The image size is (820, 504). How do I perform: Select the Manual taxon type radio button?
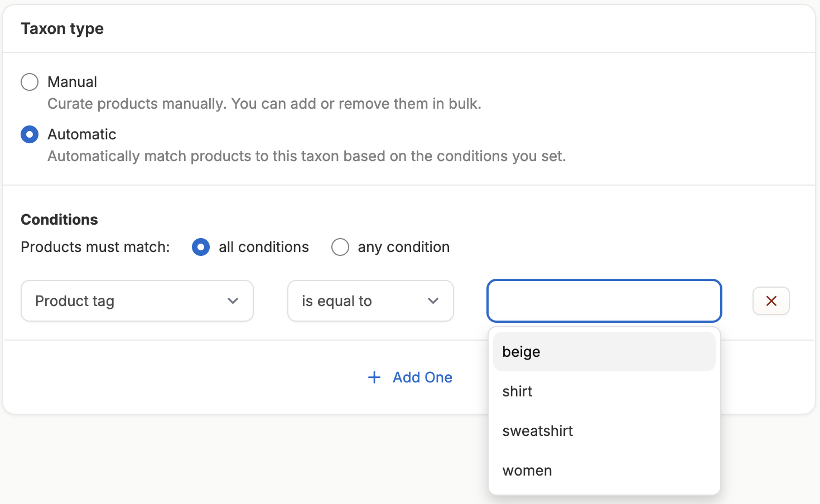tap(30, 82)
